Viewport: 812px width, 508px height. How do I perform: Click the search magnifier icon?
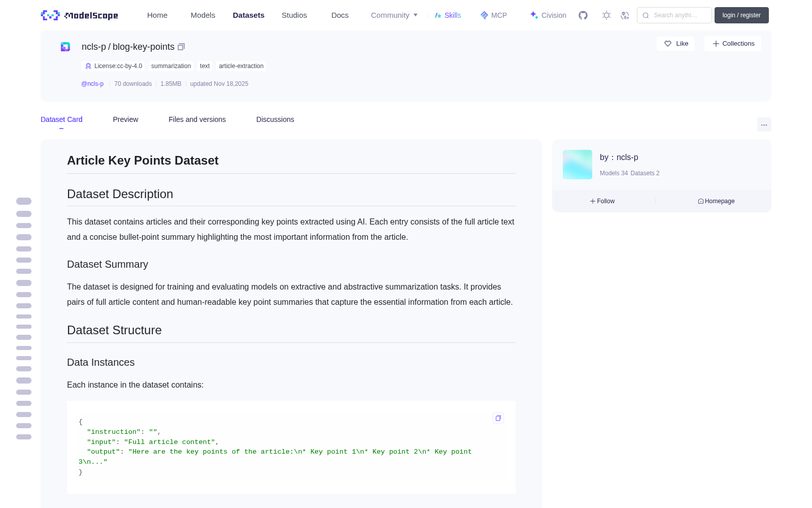click(646, 15)
